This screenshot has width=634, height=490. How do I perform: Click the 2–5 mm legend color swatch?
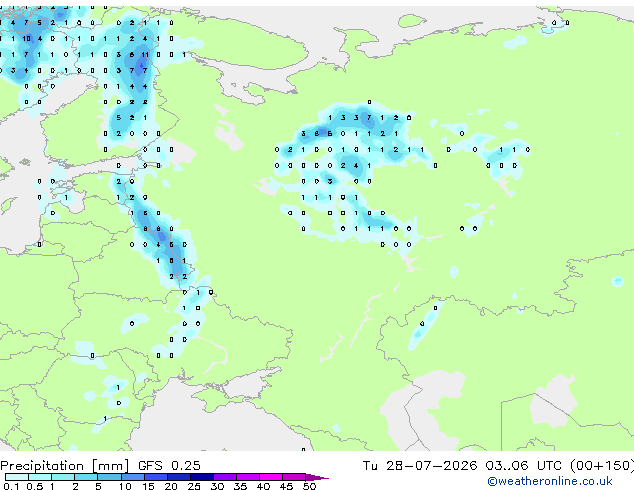tap(86, 477)
